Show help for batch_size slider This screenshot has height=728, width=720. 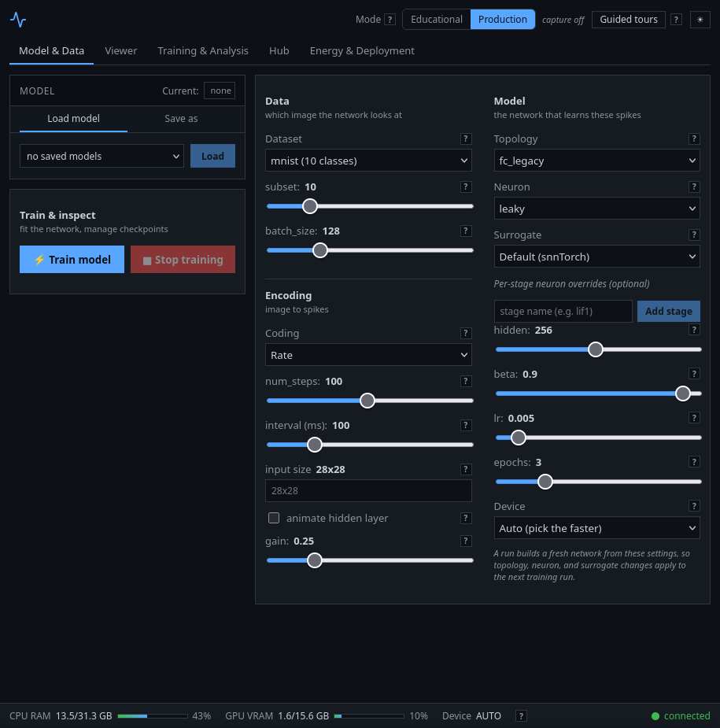click(466, 231)
